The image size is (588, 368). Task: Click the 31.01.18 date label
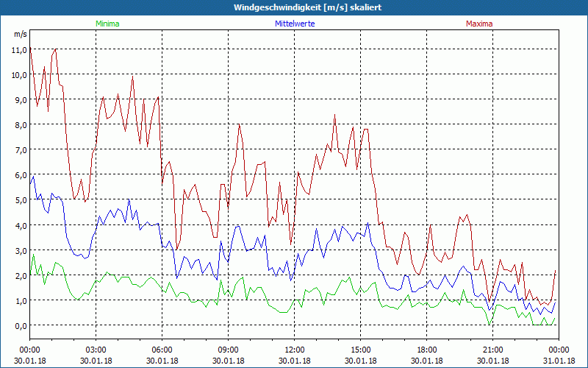559,361
